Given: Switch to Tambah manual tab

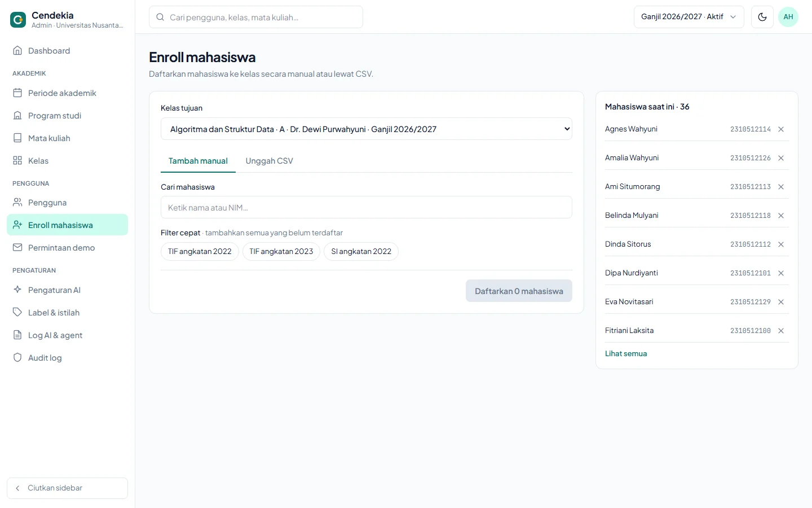Looking at the screenshot, I should pyautogui.click(x=198, y=161).
